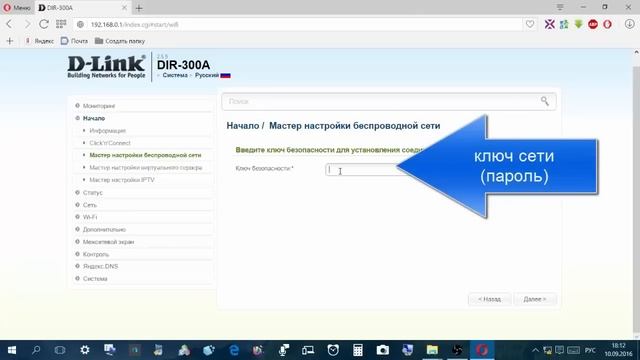
Task: Select the DIR-300A browser tab
Action: pos(82,8)
